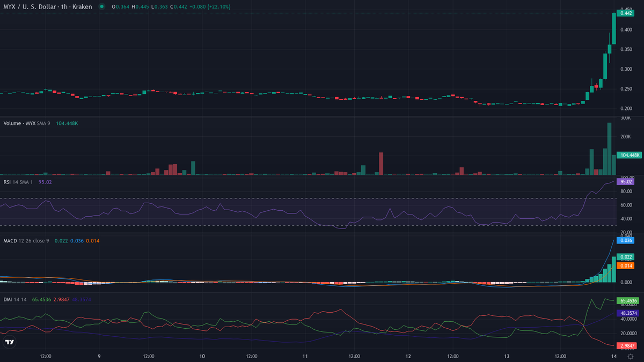
Task: Click the 200K volume axis label
Action: [x=625, y=137]
